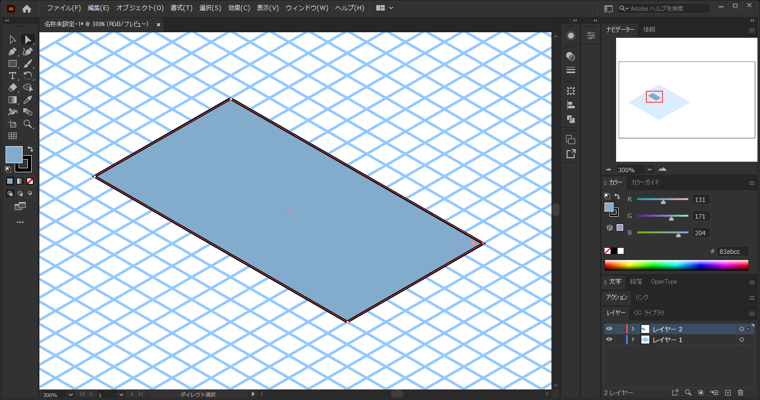Open the Pathfinder panel icon
The height and width of the screenshot is (400, 760).
click(x=570, y=119)
